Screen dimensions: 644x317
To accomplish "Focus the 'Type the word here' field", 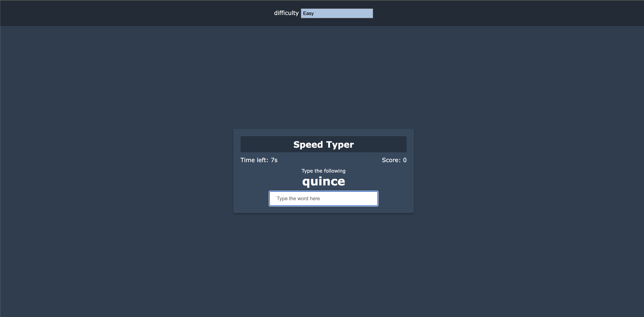I will (x=323, y=199).
